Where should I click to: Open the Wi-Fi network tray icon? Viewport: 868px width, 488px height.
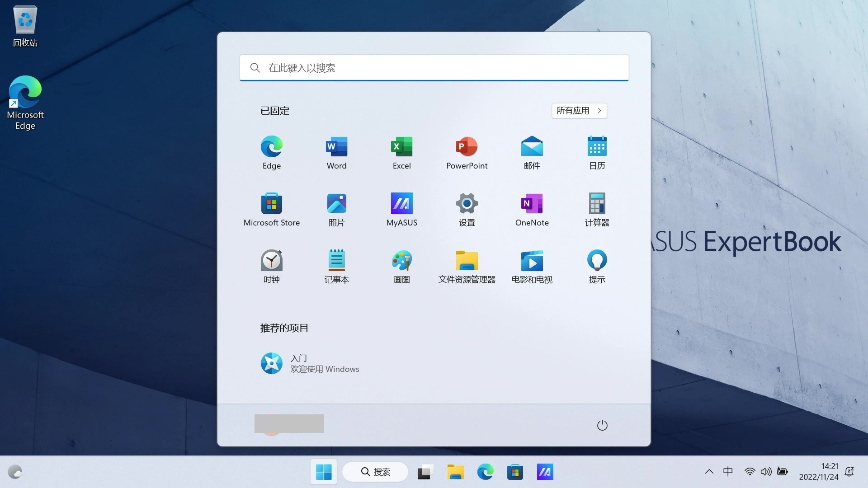750,472
